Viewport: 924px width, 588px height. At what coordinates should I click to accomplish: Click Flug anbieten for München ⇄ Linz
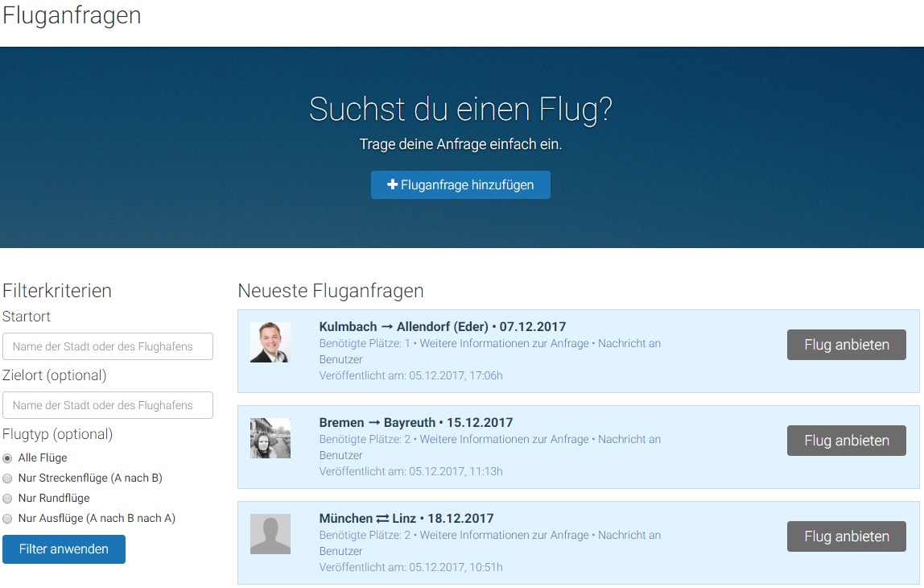tap(846, 536)
